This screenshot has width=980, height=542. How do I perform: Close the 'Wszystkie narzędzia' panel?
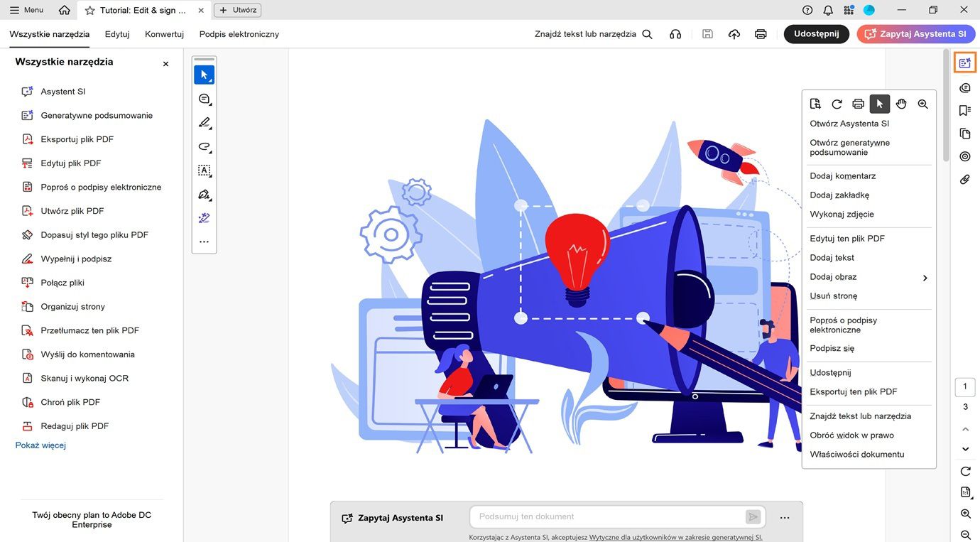pos(165,64)
